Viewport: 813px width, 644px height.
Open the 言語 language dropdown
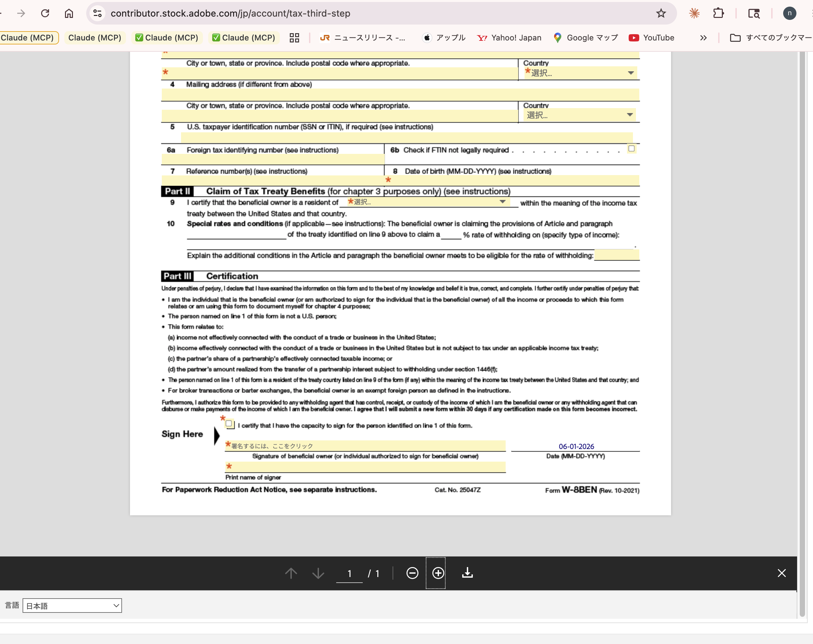72,606
